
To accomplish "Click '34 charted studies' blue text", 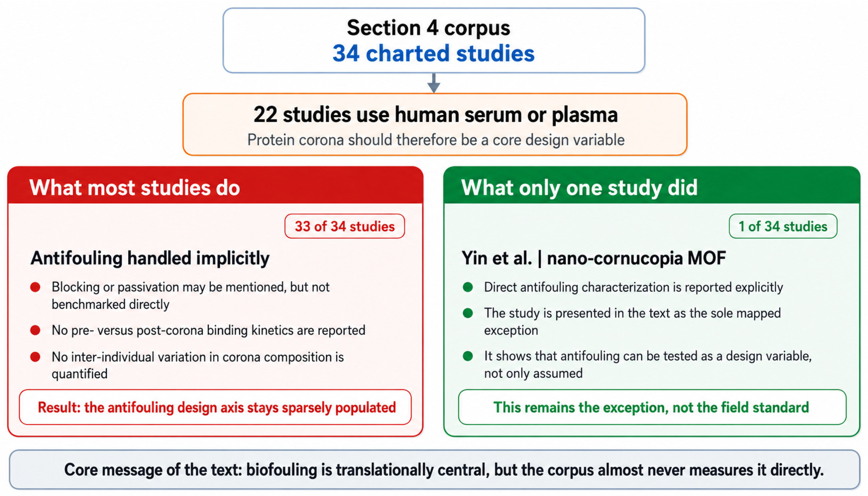I will point(433,54).
